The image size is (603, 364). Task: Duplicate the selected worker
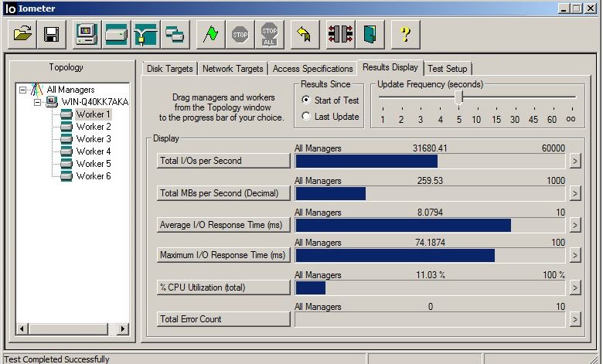point(175,35)
